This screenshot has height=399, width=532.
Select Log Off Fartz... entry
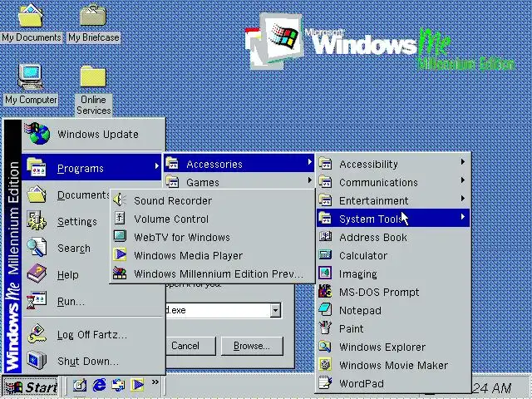(91, 334)
